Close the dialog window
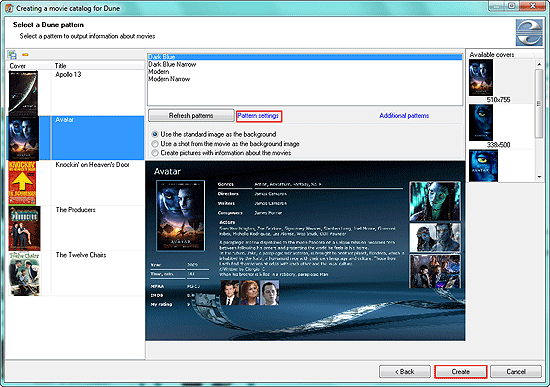The width and height of the screenshot is (550, 387). point(532,6)
